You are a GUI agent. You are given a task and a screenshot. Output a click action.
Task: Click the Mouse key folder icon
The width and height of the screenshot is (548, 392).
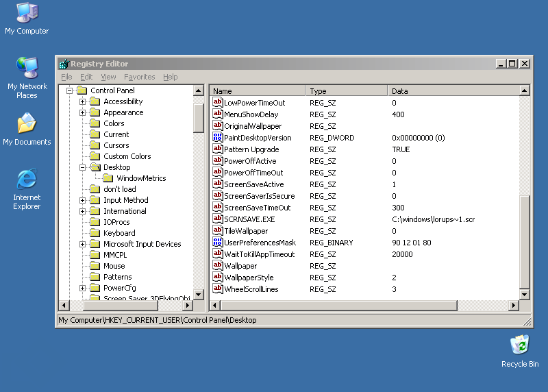coord(95,266)
